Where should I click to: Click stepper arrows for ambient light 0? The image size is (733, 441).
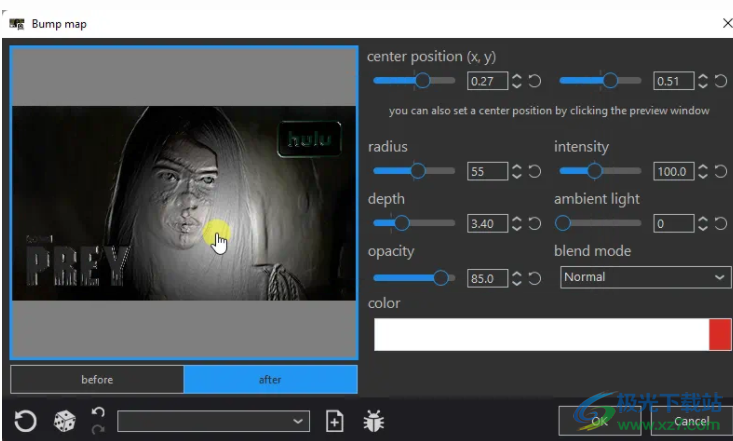[x=703, y=224]
